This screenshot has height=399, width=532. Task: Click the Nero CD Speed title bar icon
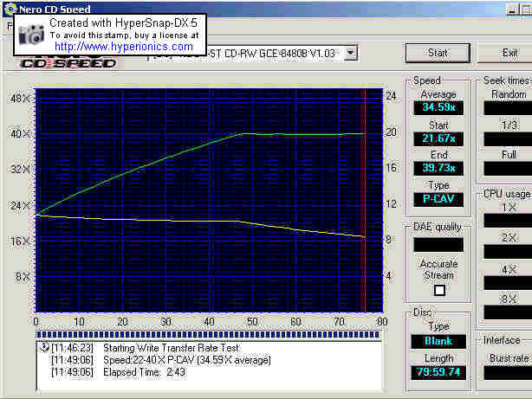tap(10, 8)
